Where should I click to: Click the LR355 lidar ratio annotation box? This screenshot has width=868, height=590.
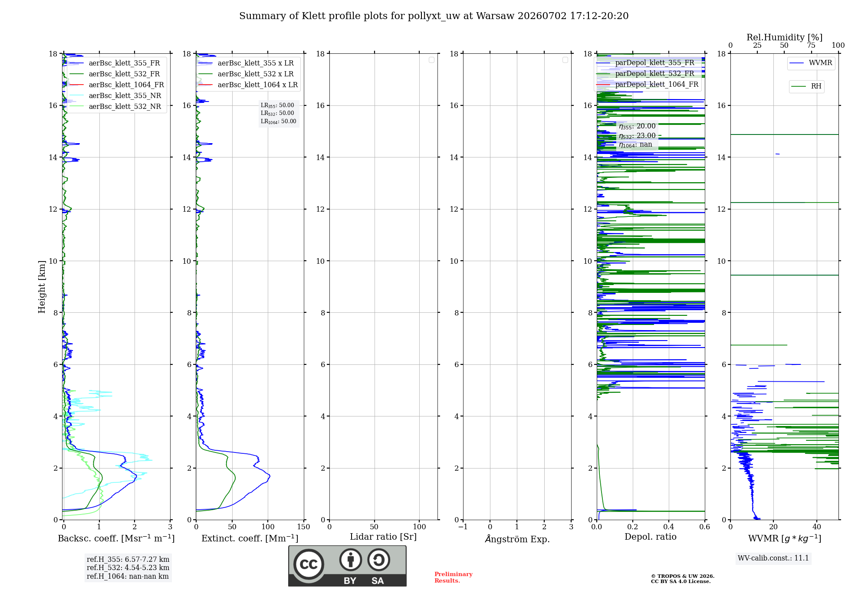(x=279, y=113)
